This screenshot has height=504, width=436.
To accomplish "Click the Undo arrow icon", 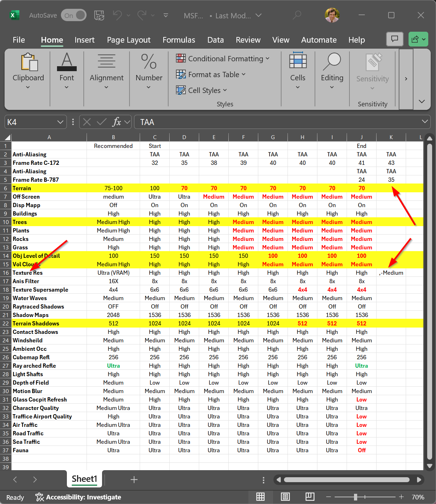I will pos(117,15).
